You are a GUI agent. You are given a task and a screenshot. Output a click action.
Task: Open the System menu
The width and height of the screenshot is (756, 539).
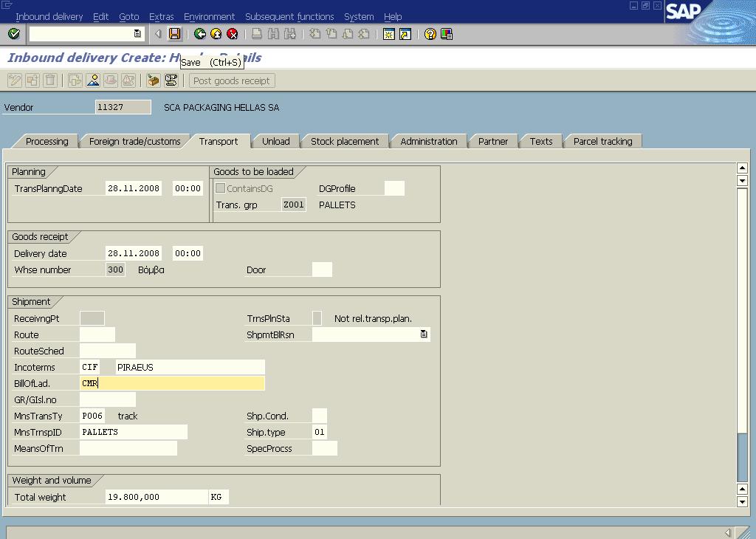[x=359, y=16]
